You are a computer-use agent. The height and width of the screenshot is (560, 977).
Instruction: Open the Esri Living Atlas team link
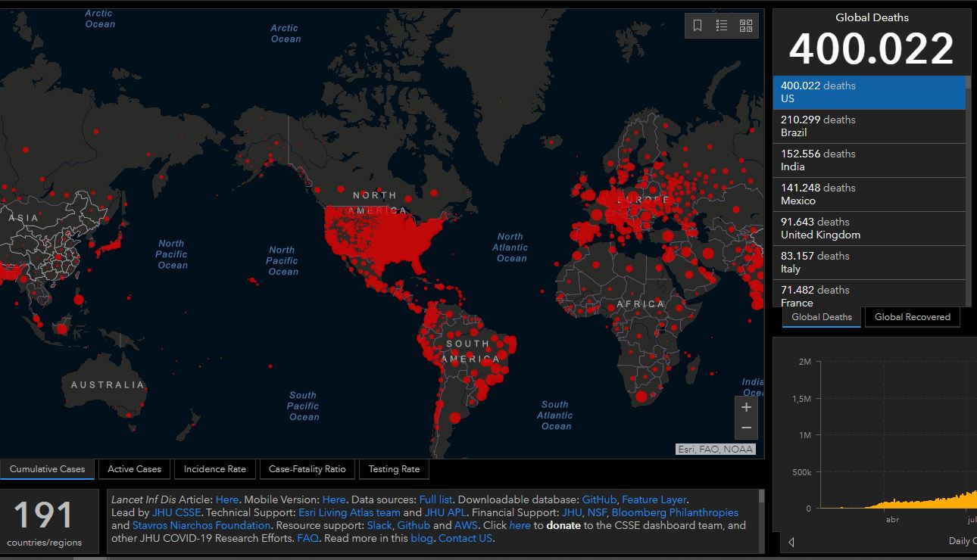[349, 512]
